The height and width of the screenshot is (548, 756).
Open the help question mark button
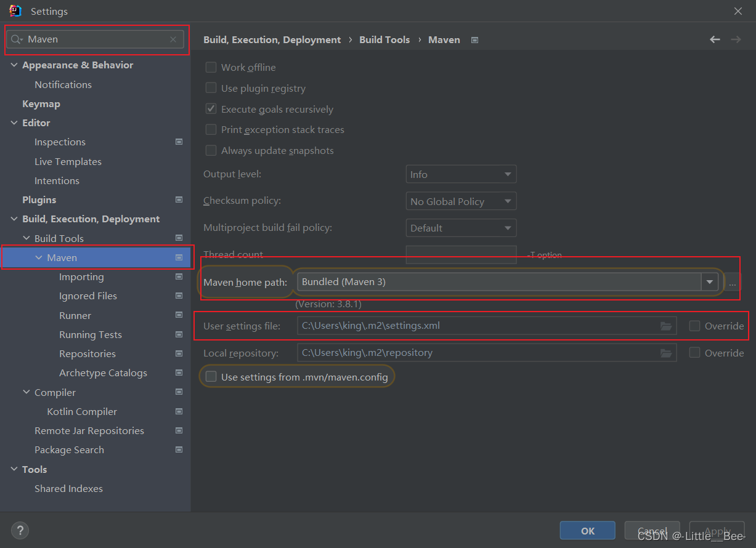click(x=20, y=530)
